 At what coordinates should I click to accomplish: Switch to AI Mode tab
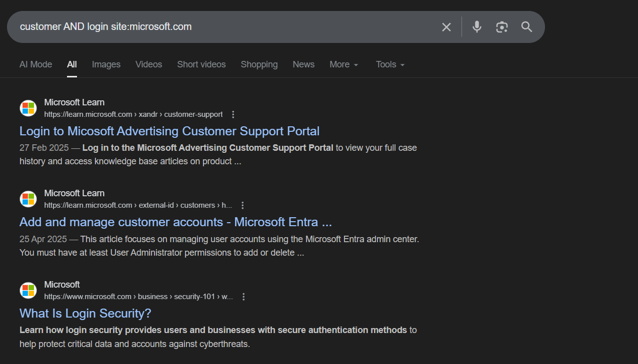36,64
